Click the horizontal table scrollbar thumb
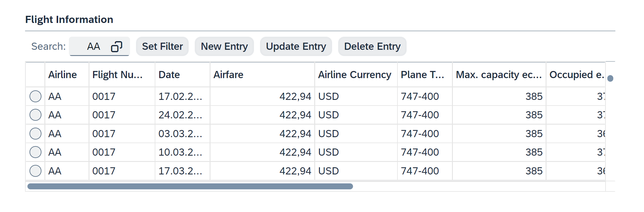The image size is (644, 212). [190, 186]
